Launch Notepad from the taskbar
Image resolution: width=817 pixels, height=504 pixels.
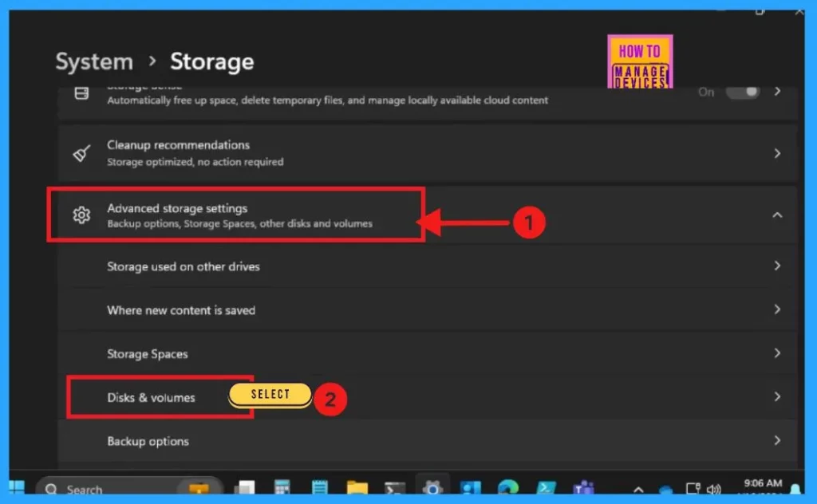click(x=319, y=487)
